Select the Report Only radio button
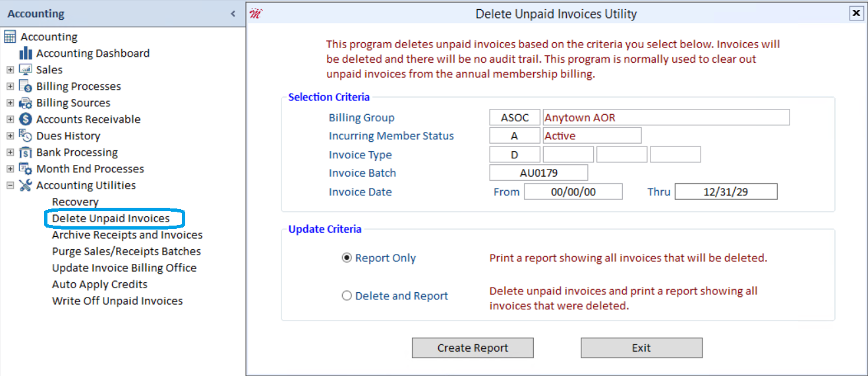 coord(347,258)
